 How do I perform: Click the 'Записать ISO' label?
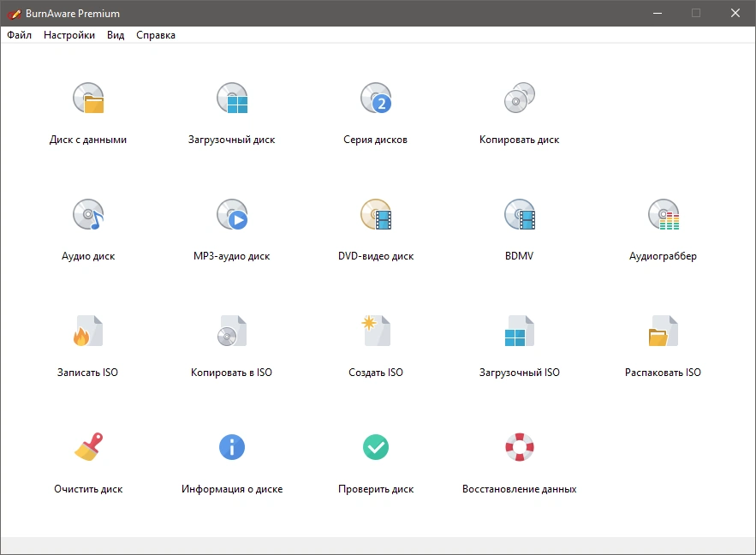(87, 373)
